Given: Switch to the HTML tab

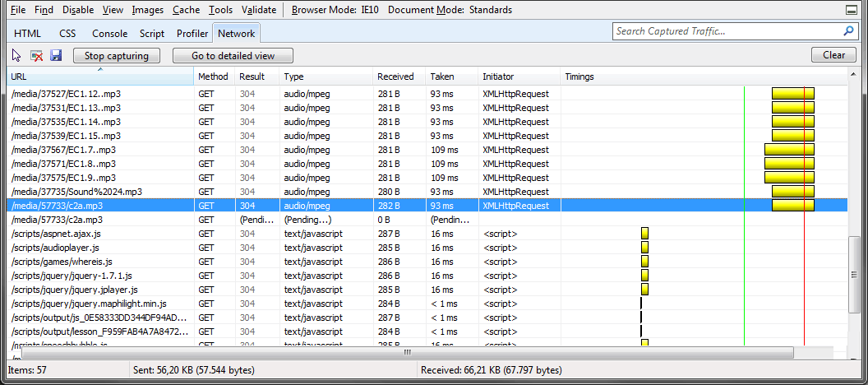Looking at the screenshot, I should tap(28, 33).
